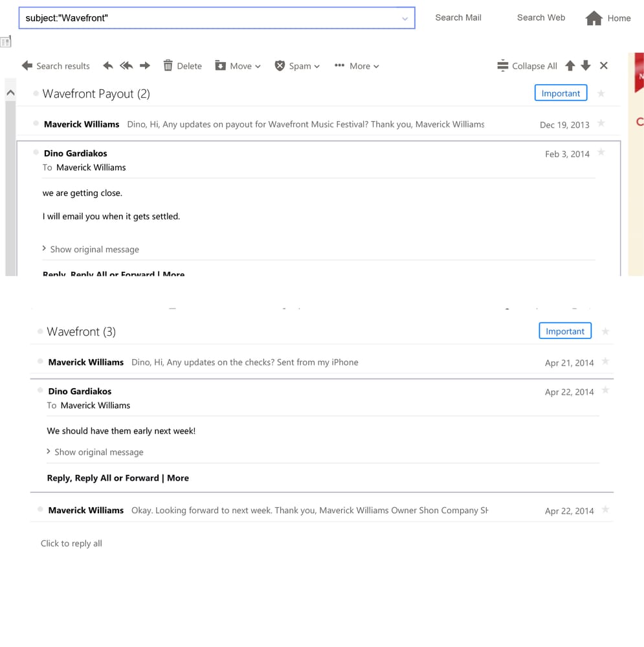Image resolution: width=644 pixels, height=647 pixels.
Task: Close the conversation with X icon
Action: coord(604,66)
